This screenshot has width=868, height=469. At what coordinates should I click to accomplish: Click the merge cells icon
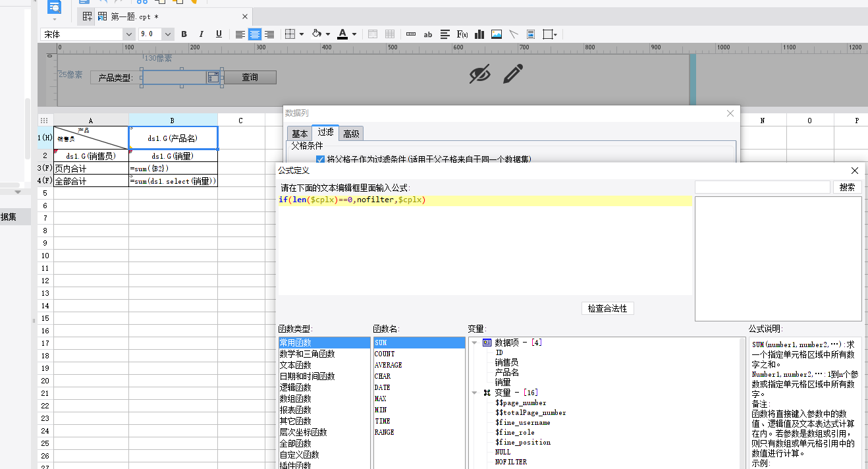tap(373, 34)
